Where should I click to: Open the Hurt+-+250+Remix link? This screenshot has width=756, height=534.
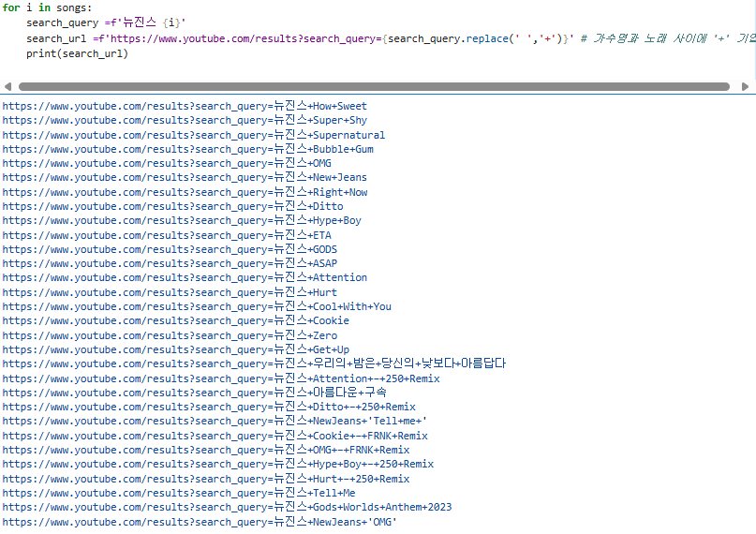pyautogui.click(x=206, y=479)
